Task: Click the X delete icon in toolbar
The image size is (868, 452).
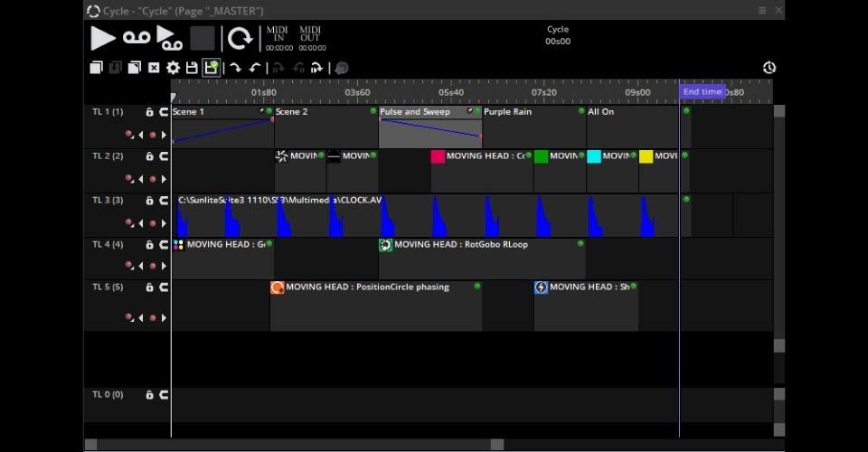Action: coord(154,68)
